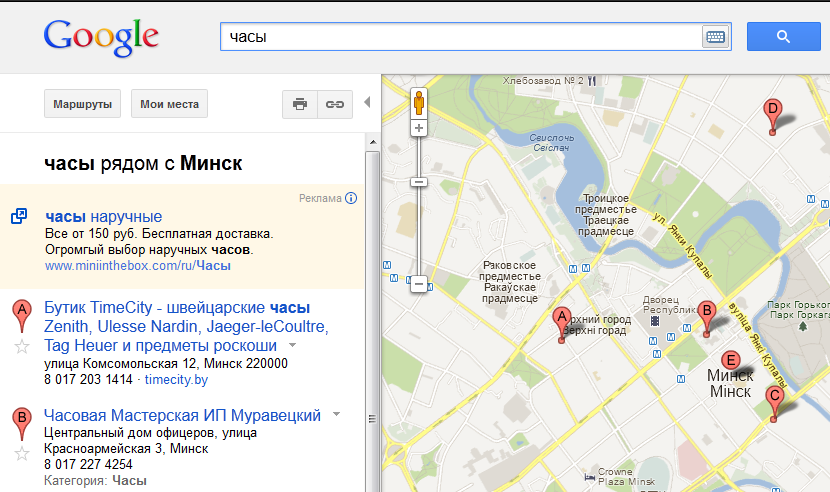Open Бутик TimeCity result title
Screen dimensions: 830x492
click(186, 326)
